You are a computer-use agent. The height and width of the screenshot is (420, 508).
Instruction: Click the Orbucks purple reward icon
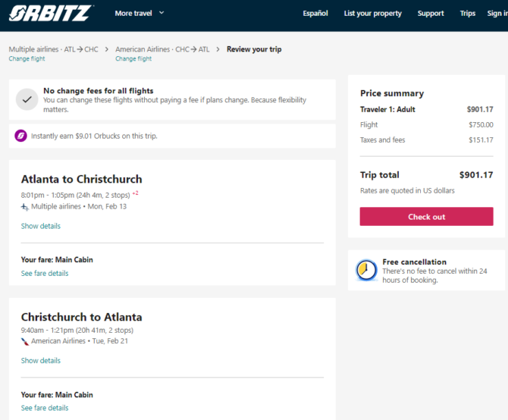coord(21,136)
